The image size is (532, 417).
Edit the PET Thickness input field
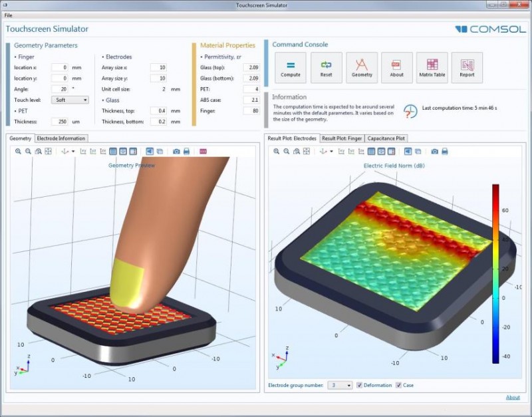tap(60, 120)
